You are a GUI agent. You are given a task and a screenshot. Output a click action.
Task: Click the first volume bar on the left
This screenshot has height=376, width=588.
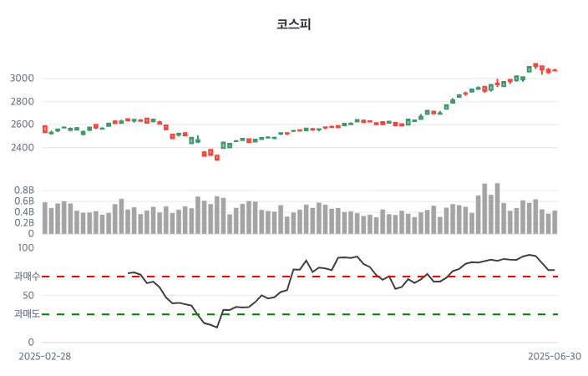[x=45, y=218]
